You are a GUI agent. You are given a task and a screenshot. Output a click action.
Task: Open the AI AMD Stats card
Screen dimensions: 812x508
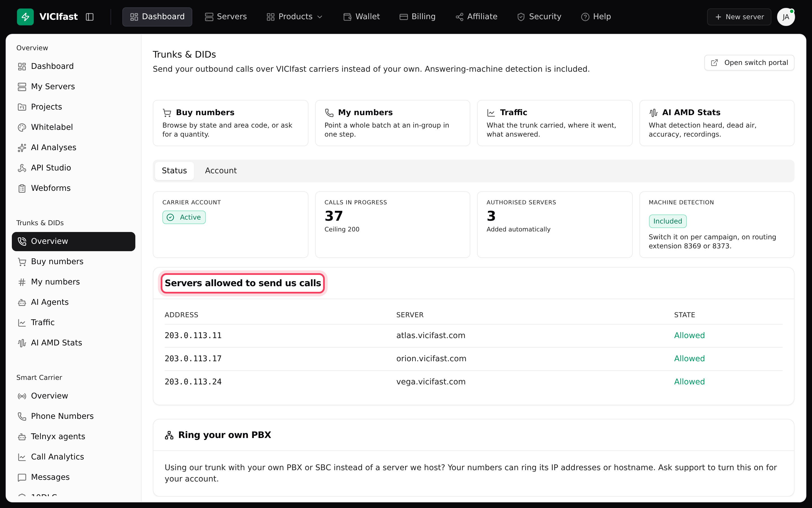(717, 123)
